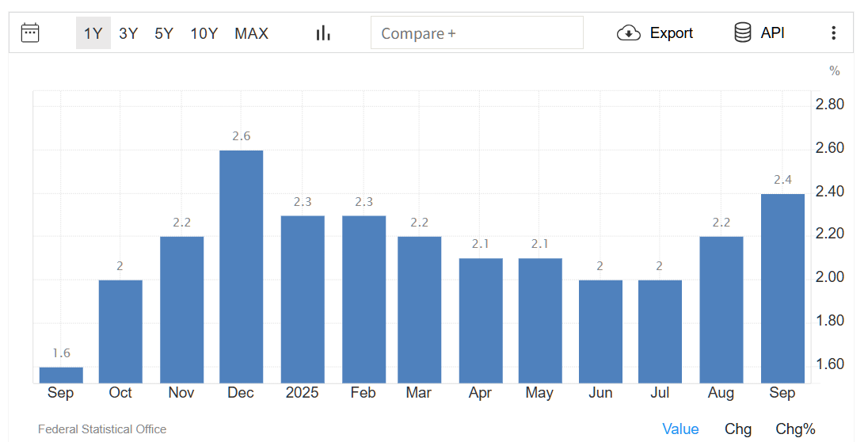
Task: Select the 1Y time range
Action: click(x=93, y=33)
